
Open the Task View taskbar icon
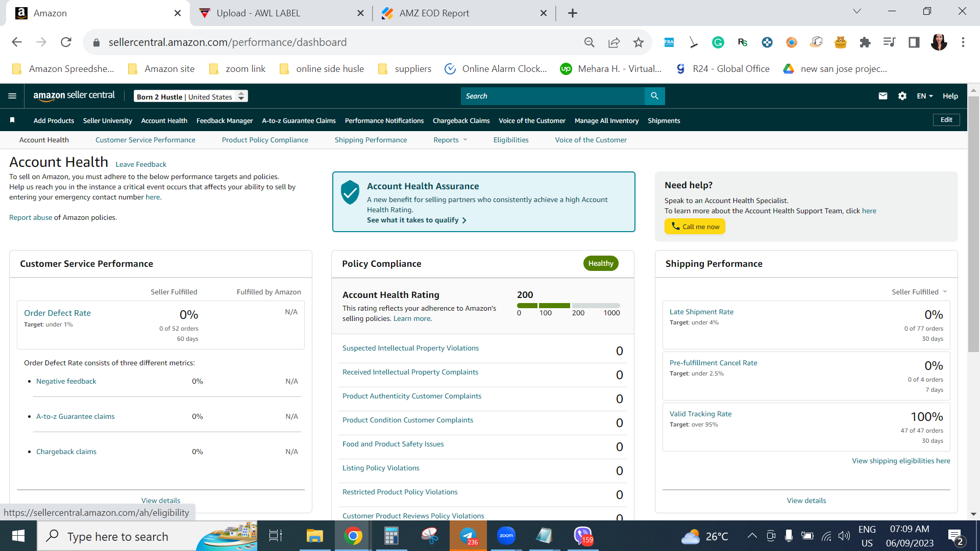[x=276, y=536]
